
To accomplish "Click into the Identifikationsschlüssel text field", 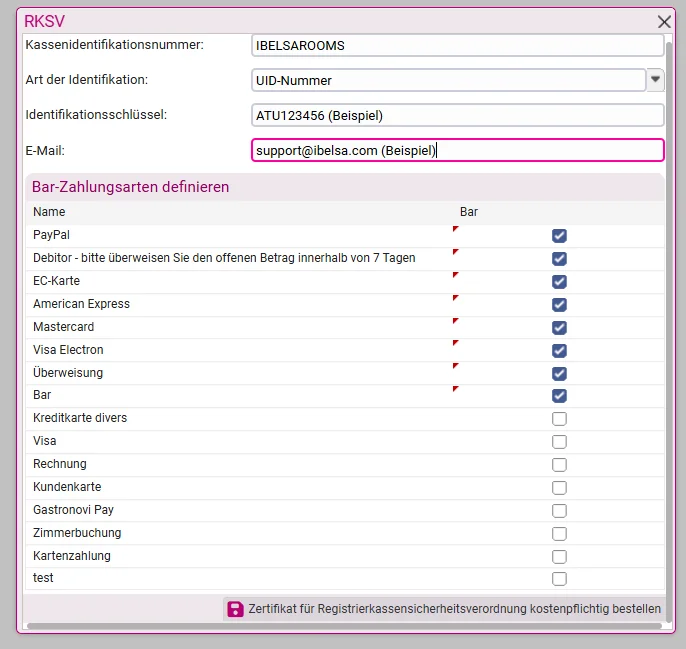I will pos(458,115).
